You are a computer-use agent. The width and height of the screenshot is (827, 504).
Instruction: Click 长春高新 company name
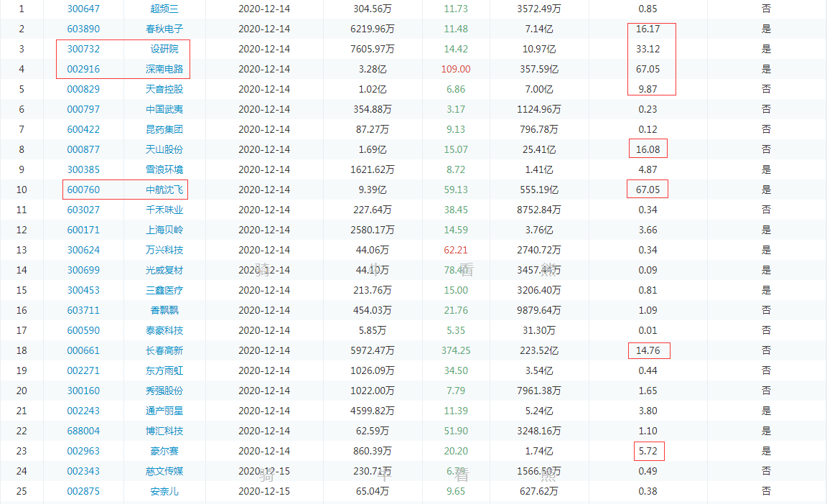(x=163, y=350)
